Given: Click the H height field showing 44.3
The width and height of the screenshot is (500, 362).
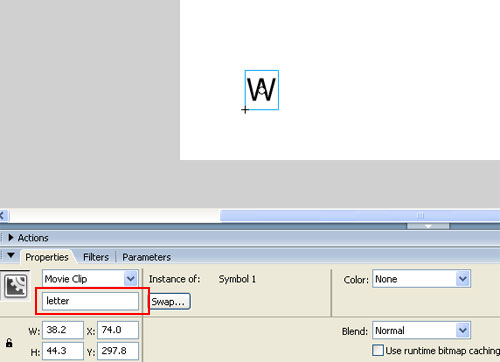Looking at the screenshot, I should coord(63,351).
